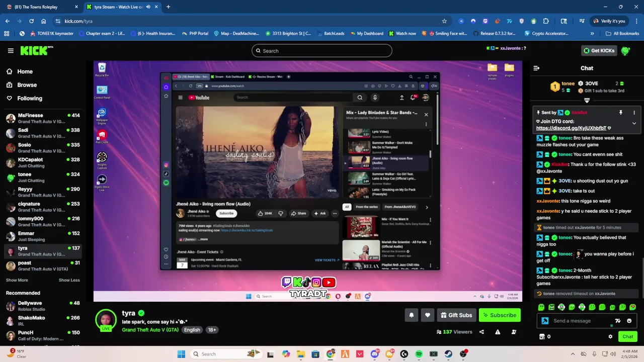
Task: Open the Windows Start menu
Action: coord(181,354)
